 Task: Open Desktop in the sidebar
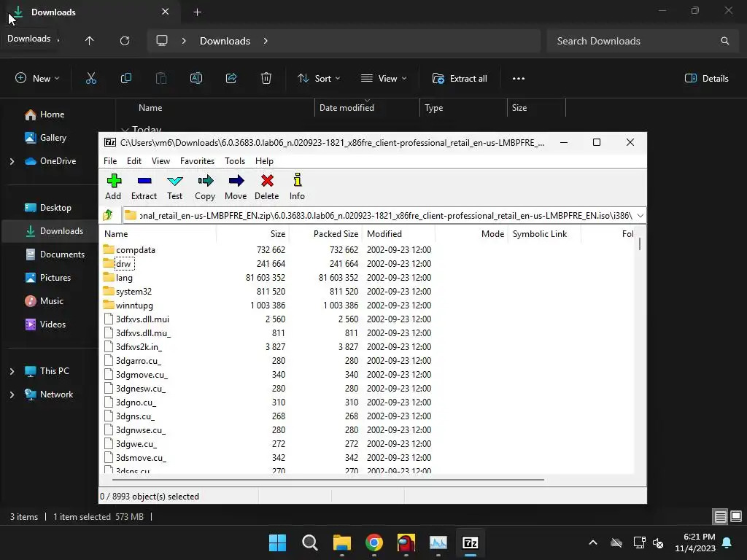pos(55,208)
